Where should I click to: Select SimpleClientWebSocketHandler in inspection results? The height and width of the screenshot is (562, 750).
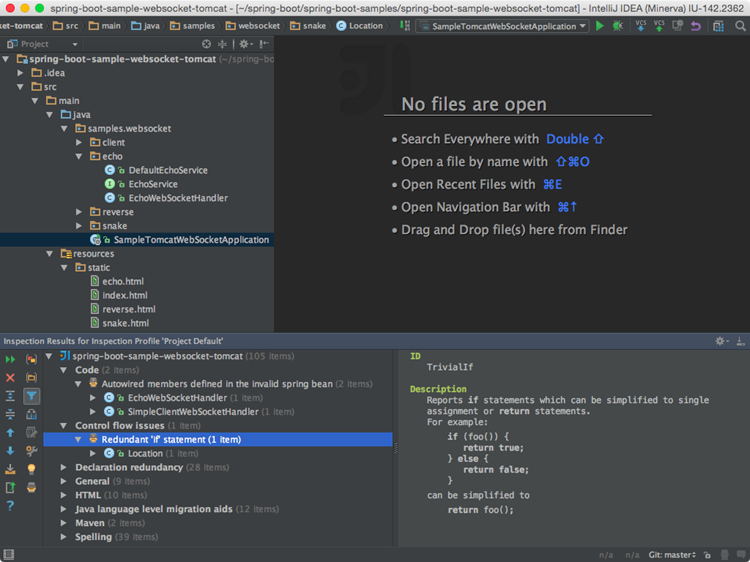point(193,412)
